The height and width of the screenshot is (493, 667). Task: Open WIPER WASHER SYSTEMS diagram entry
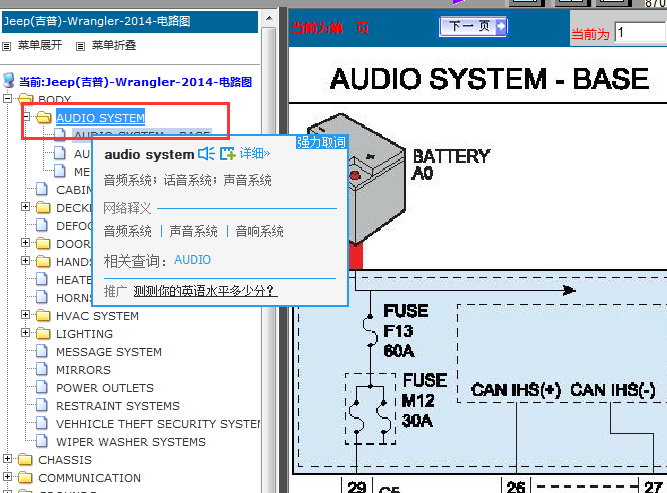pos(130,442)
